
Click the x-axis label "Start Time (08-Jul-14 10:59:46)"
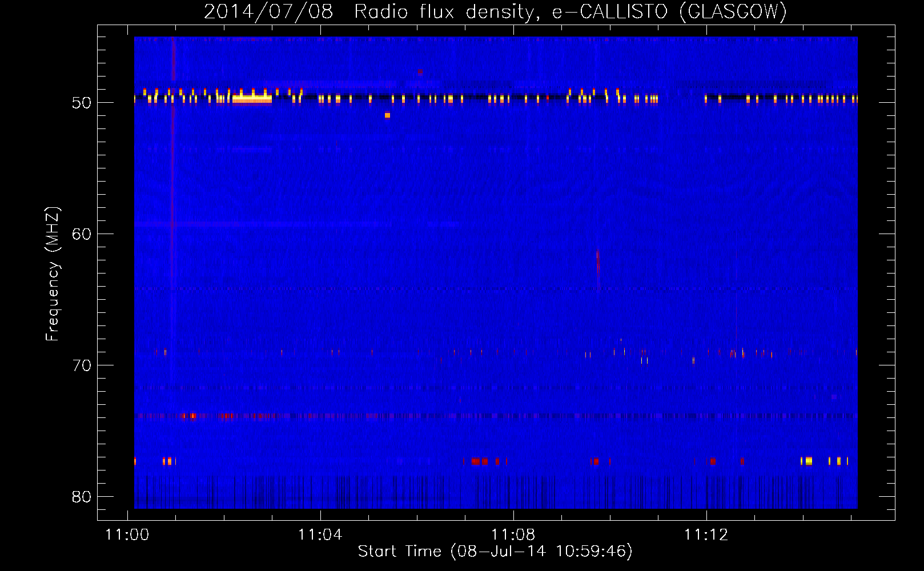tap(495, 552)
